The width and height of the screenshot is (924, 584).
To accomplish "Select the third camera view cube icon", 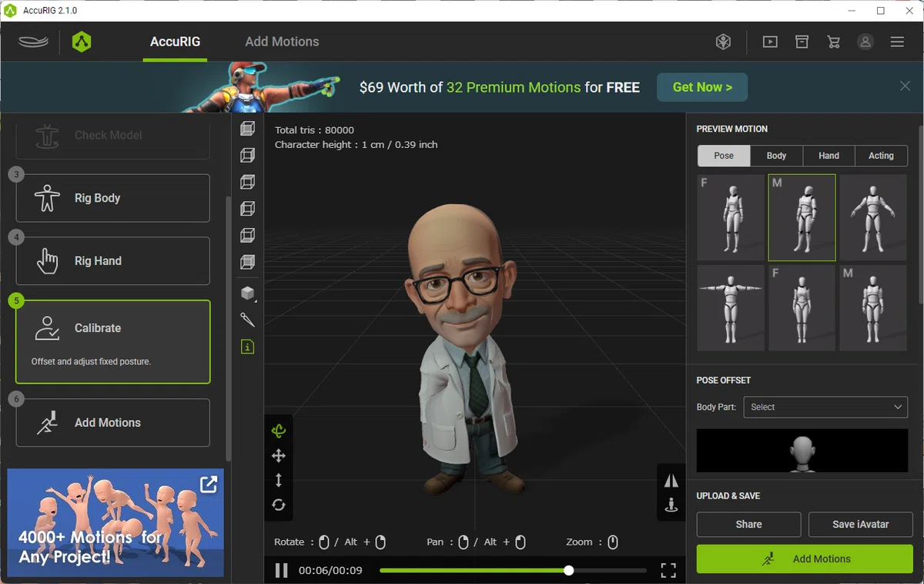I will point(247,182).
